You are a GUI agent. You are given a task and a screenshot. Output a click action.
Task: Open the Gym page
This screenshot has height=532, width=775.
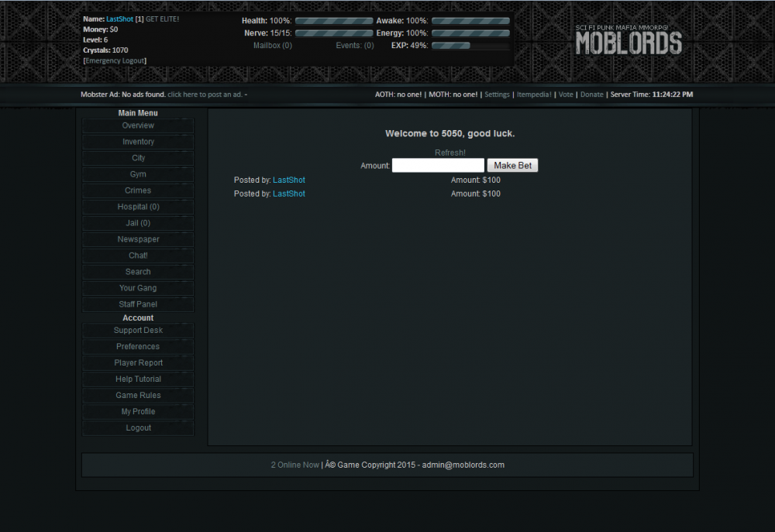(x=138, y=174)
